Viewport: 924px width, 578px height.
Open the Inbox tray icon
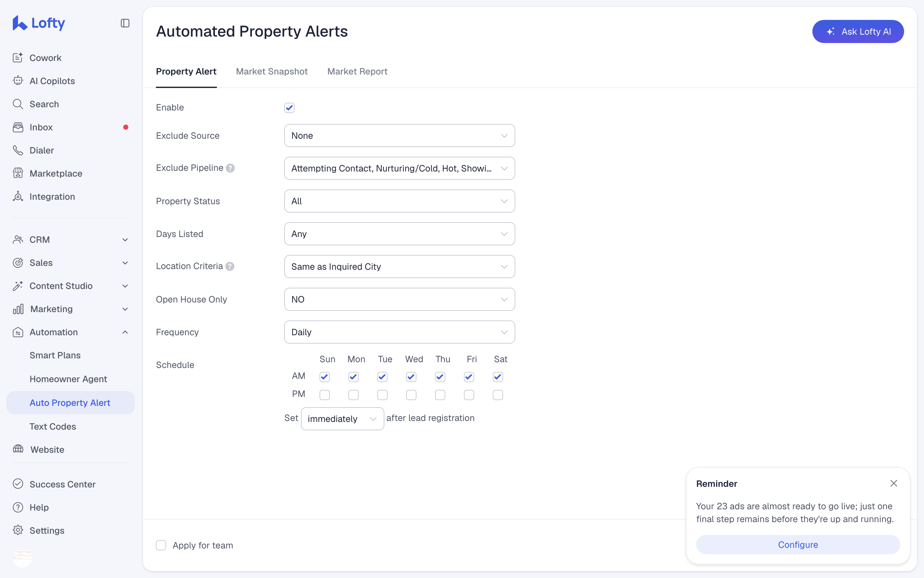point(18,127)
